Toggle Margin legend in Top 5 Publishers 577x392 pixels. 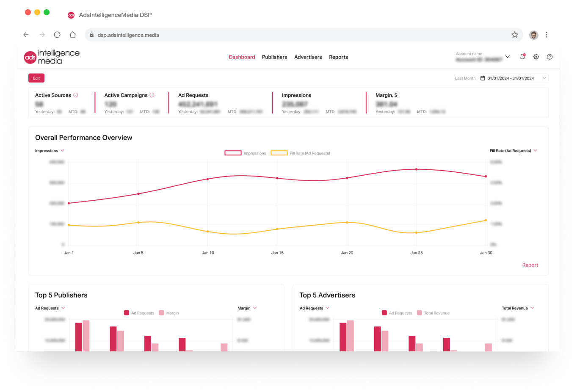pos(168,313)
